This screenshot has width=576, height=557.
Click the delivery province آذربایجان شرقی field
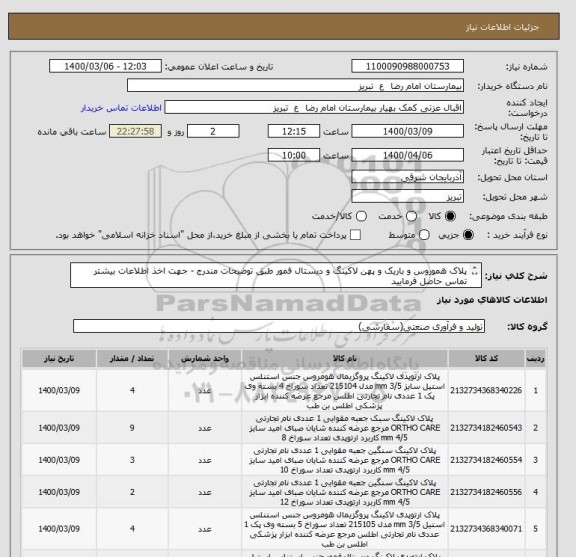[x=407, y=177]
